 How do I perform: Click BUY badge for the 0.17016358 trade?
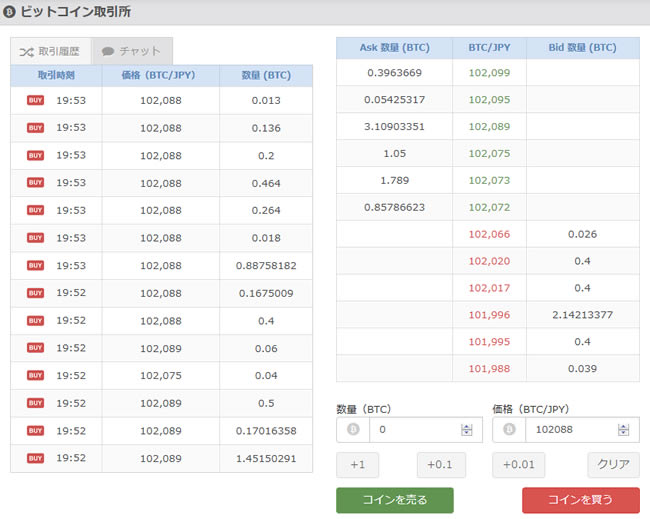pos(35,431)
